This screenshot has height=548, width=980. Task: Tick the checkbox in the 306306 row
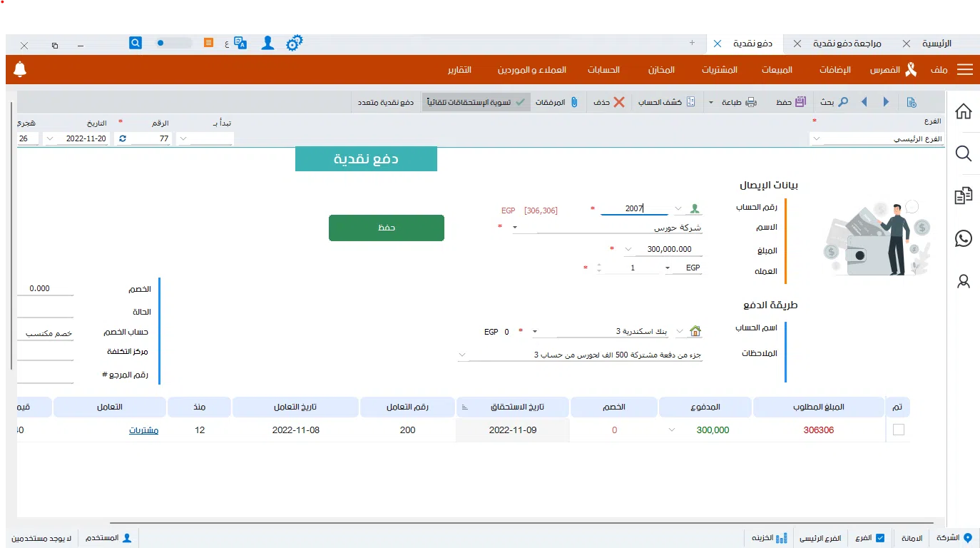[x=898, y=430]
